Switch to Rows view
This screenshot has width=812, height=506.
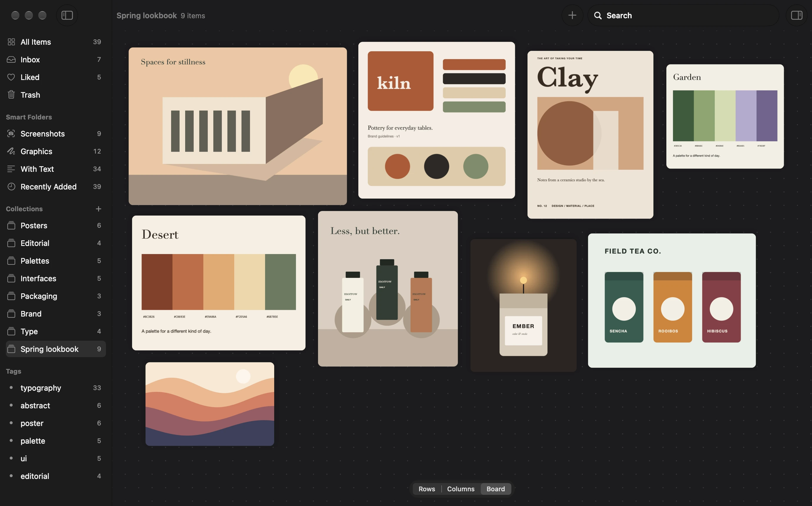point(427,489)
